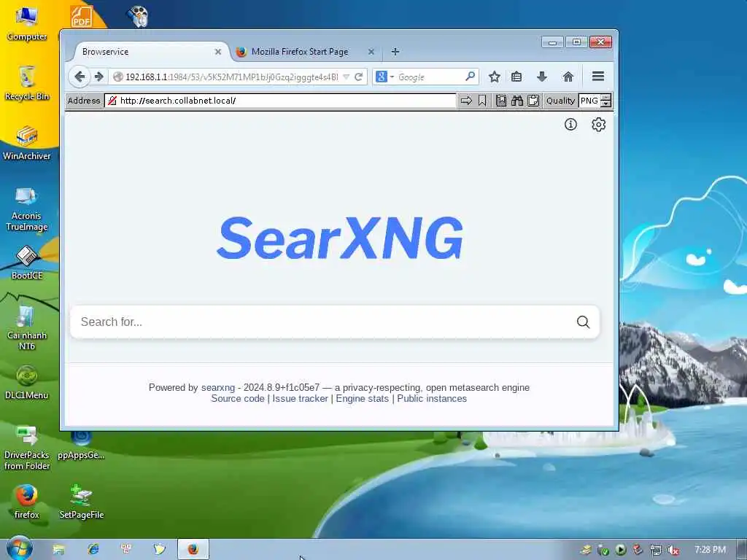Select the Recycle Bin desktop icon
747x560 pixels.
pyautogui.click(x=27, y=83)
